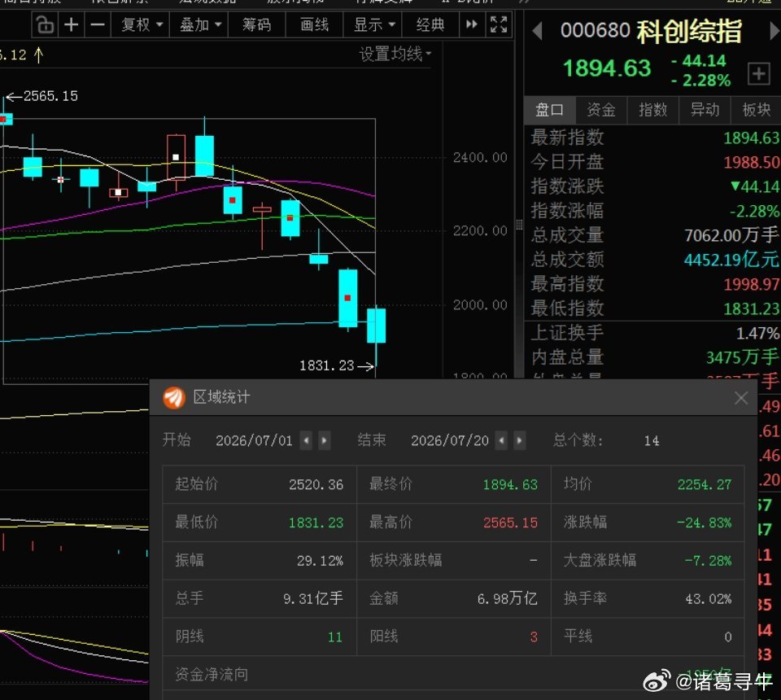This screenshot has height=700, width=781.
Task: Step start date 2026/07/01 backward
Action: pyautogui.click(x=307, y=440)
